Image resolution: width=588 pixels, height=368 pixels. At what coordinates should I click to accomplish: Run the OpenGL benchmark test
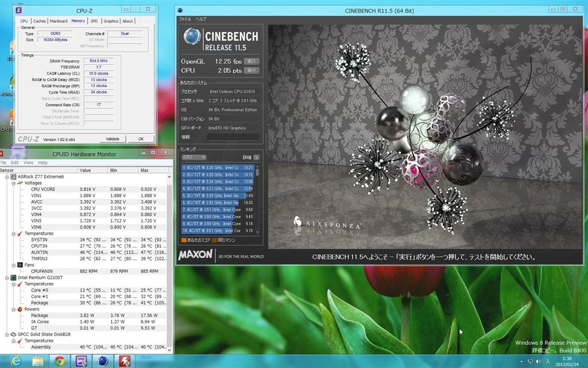coord(251,61)
